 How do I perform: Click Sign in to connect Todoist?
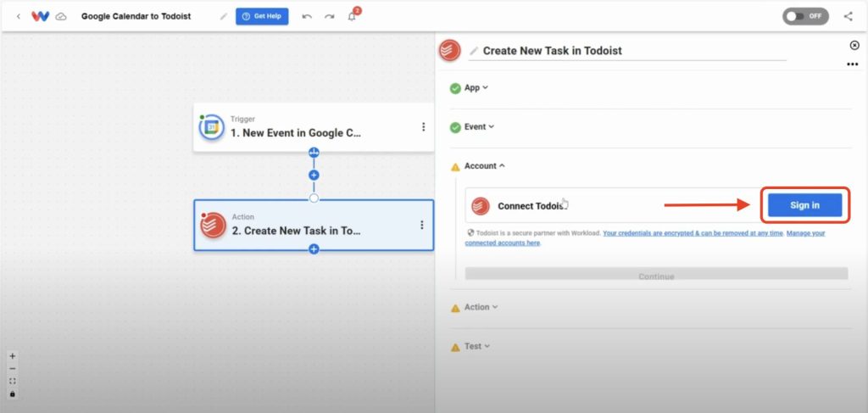pos(805,205)
